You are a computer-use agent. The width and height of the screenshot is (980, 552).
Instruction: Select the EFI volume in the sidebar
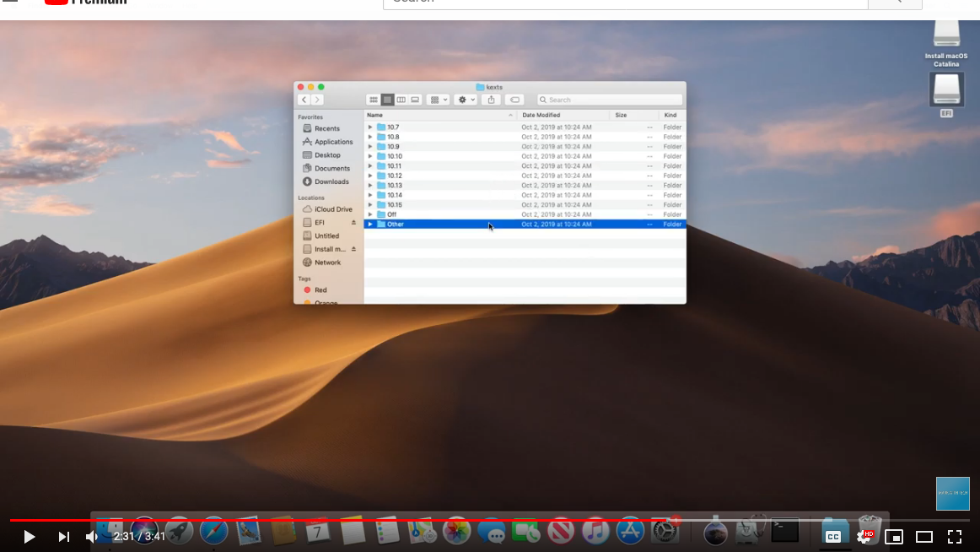coord(320,223)
